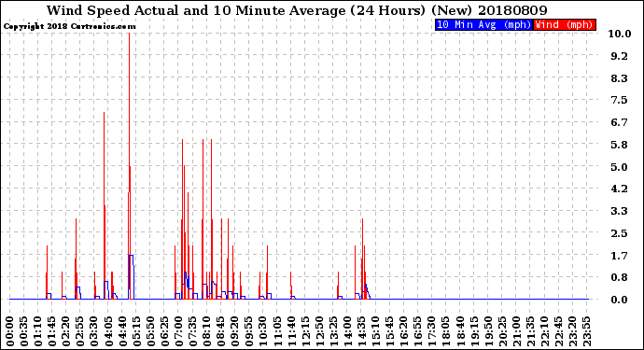Click the 12:15 time axis label
This screenshot has height=350, width=644.
click(x=305, y=331)
